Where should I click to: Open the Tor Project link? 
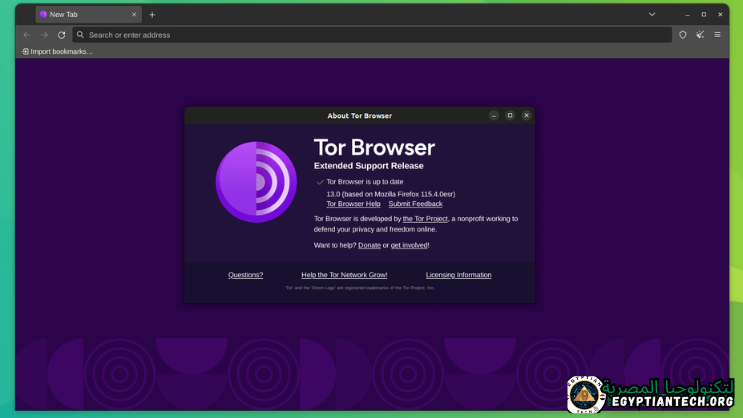coord(425,219)
